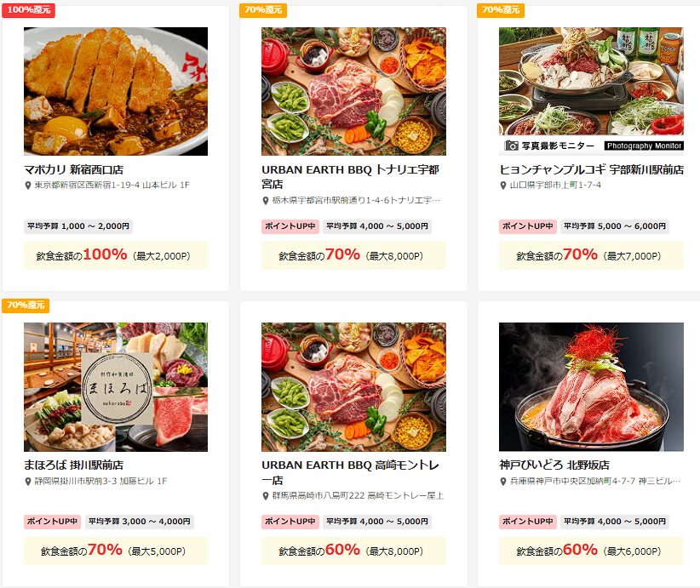
Task: Open 神戸びいどろ 北野坂店 title link
Action: click(x=554, y=465)
